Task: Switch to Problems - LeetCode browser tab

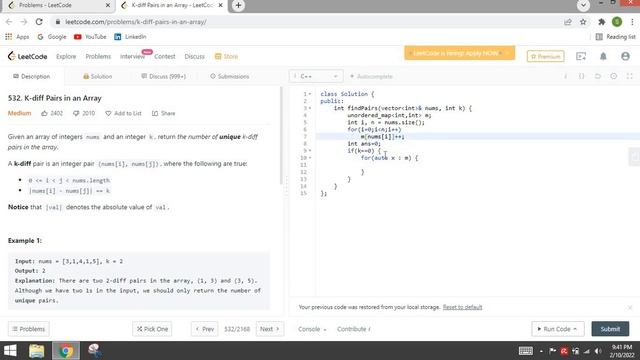Action: [57, 5]
